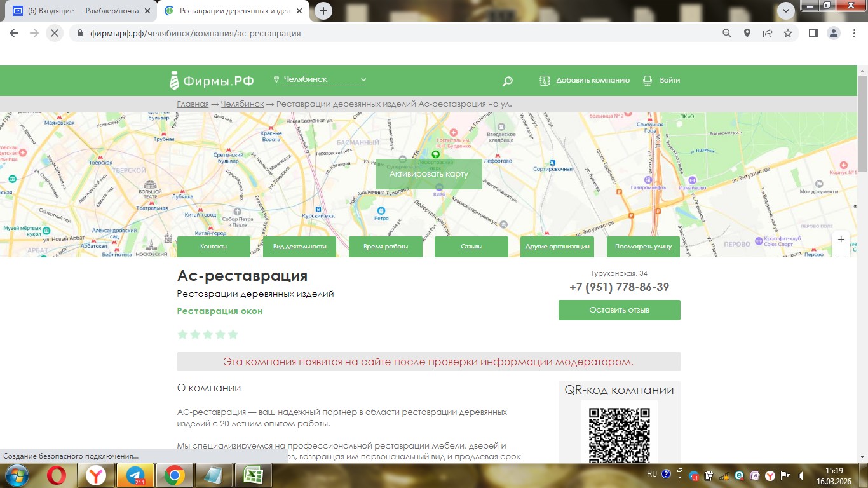Stop loading the current page
868x488 pixels.
(x=55, y=33)
